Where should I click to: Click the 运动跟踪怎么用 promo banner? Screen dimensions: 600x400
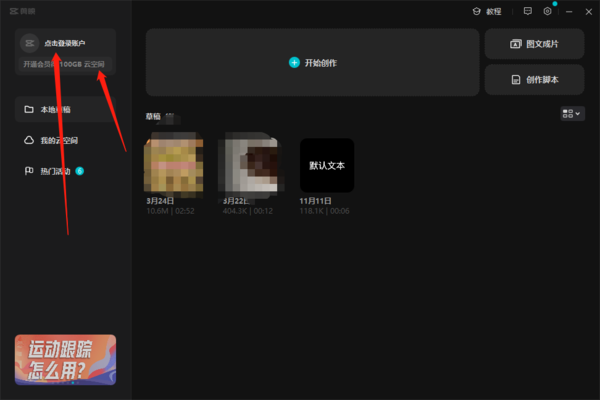[65, 359]
